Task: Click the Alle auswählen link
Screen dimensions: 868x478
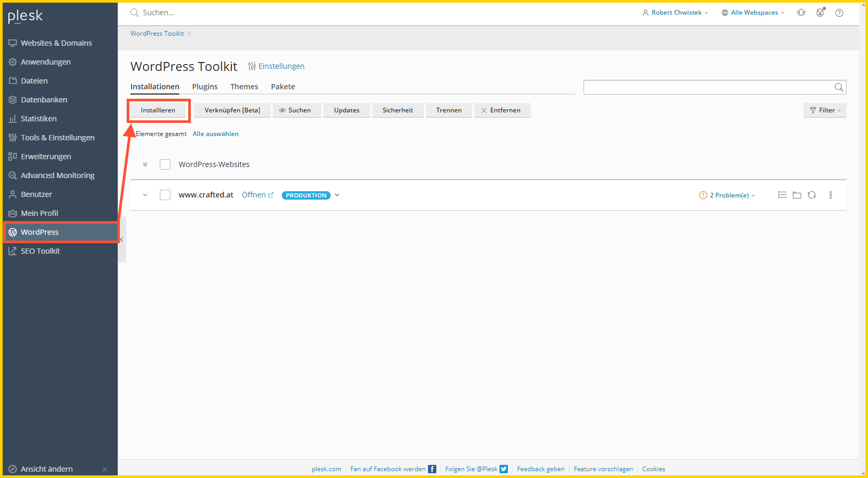Action: (x=216, y=134)
